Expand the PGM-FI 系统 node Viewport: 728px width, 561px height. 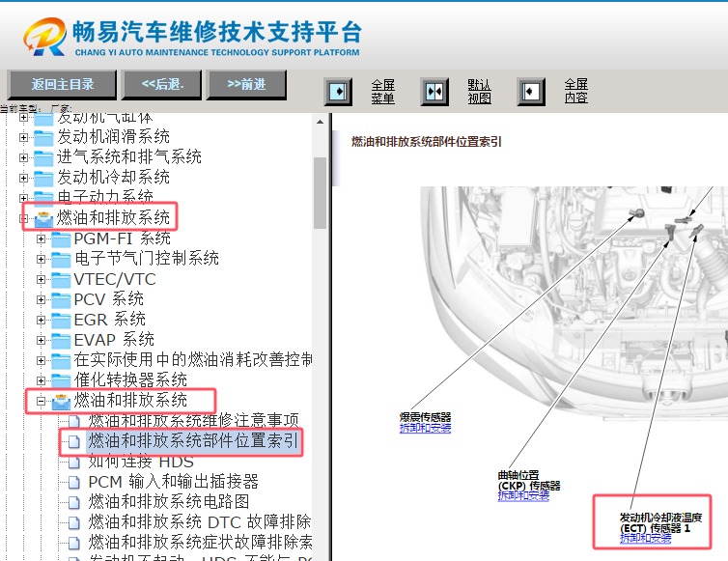point(41,239)
